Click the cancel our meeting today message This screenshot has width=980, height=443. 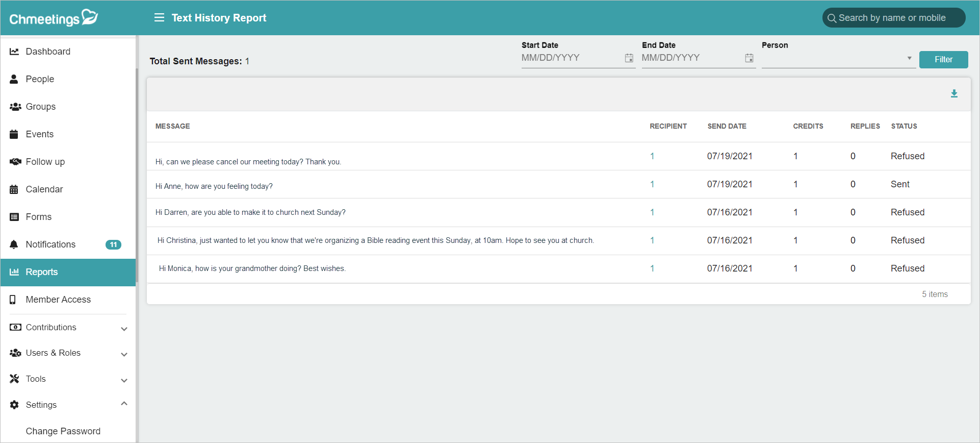[248, 162]
